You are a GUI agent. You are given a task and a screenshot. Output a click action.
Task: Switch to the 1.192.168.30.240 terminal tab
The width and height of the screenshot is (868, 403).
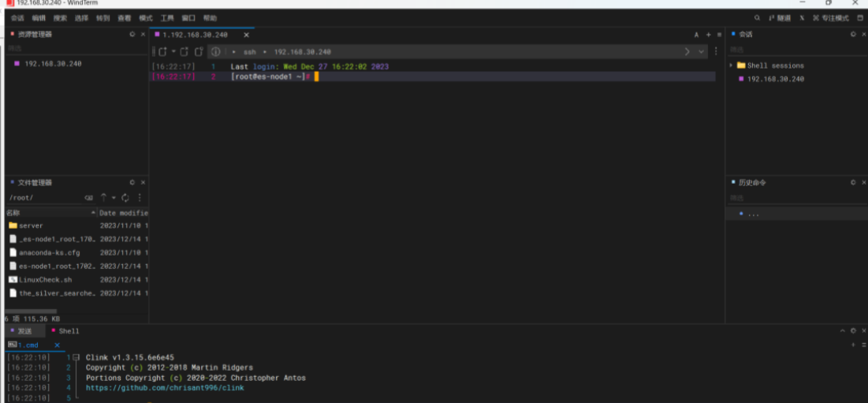pyautogui.click(x=196, y=35)
